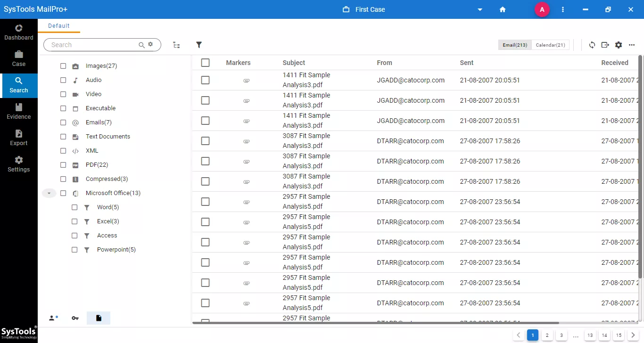The image size is (644, 343).
Task: Select the Text Documents tree item
Action: [x=108, y=137]
